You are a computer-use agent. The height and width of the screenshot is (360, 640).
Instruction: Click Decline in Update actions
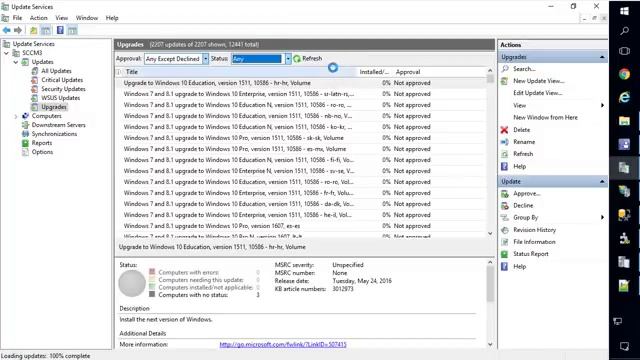point(523,206)
